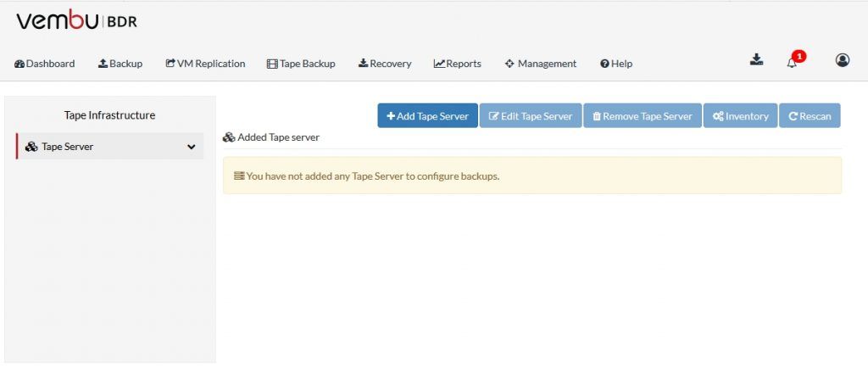Open the Reports menu
This screenshot has height=373, width=868.
tap(457, 64)
